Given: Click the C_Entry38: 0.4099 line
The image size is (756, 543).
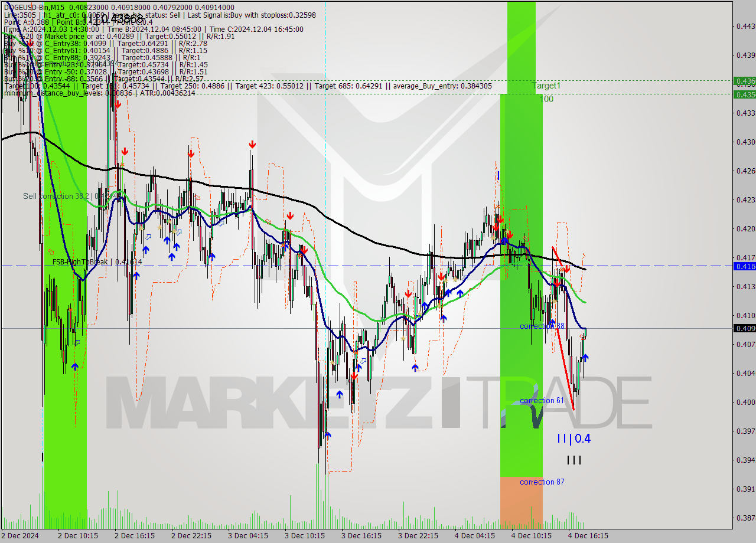Looking at the screenshot, I should coord(105,43).
